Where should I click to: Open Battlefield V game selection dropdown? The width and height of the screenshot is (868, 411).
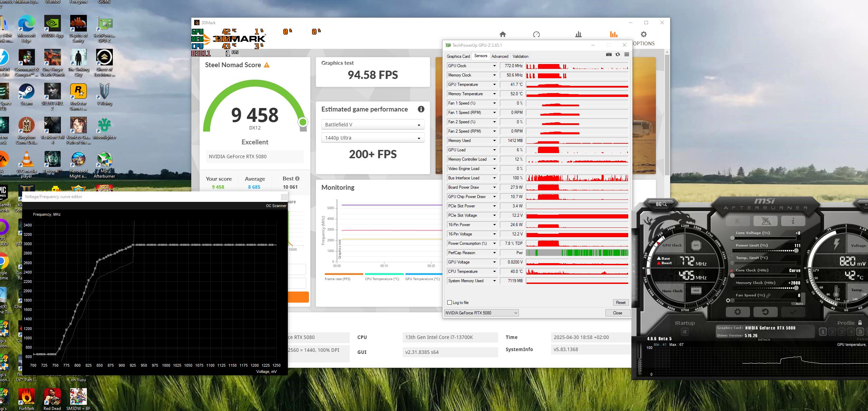373,125
